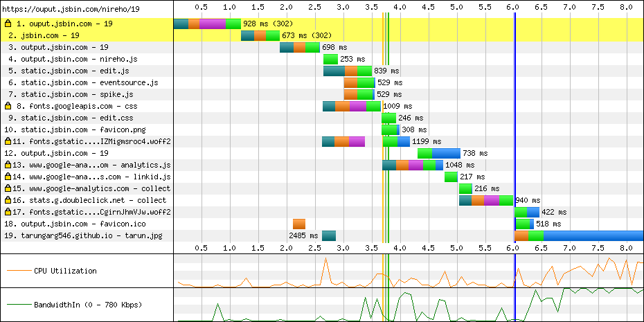This screenshot has width=644, height=322.
Task: Select the eventsource.js request row
Action: coord(322,82)
